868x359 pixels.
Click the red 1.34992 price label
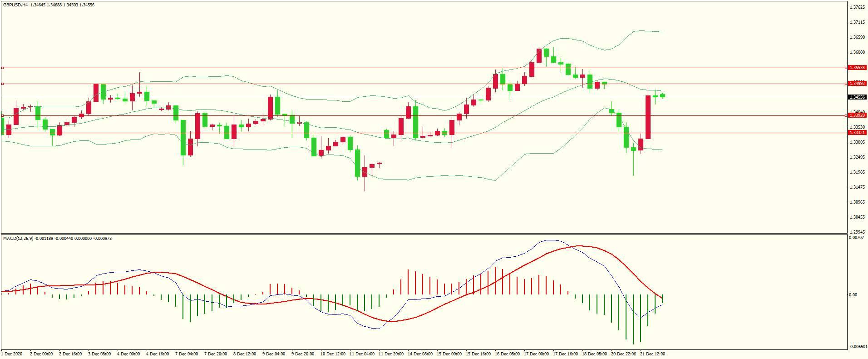pyautogui.click(x=857, y=84)
